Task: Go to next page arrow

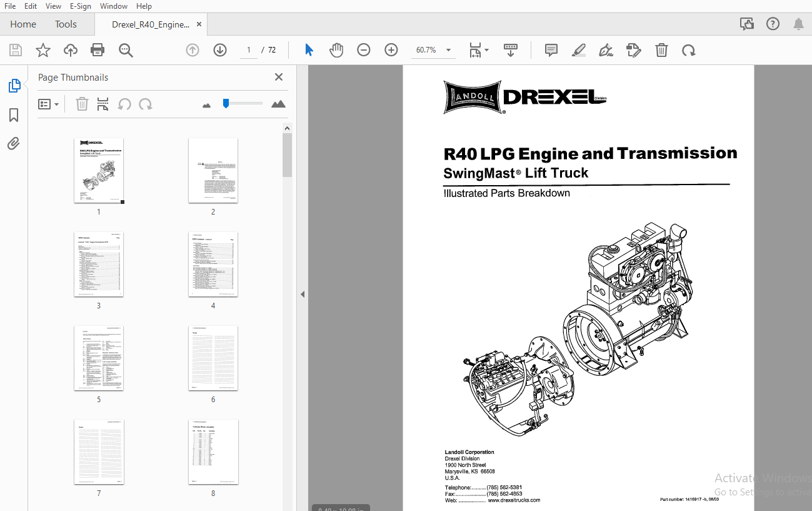Action: pos(220,50)
